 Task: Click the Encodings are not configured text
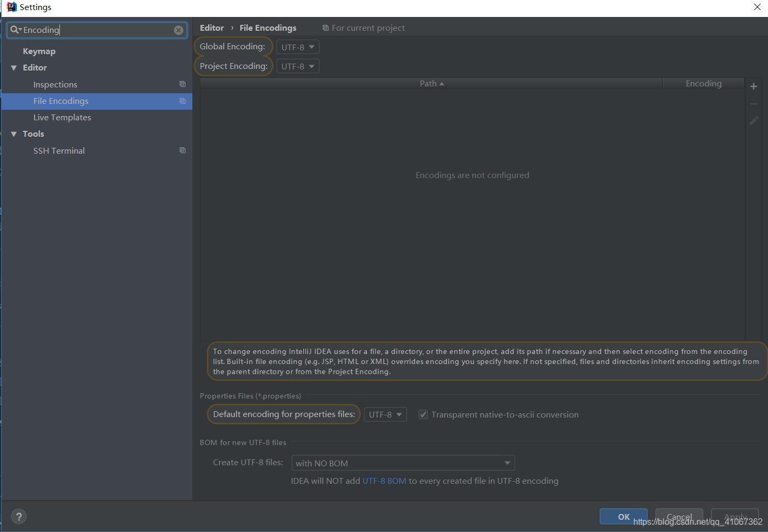(472, 175)
